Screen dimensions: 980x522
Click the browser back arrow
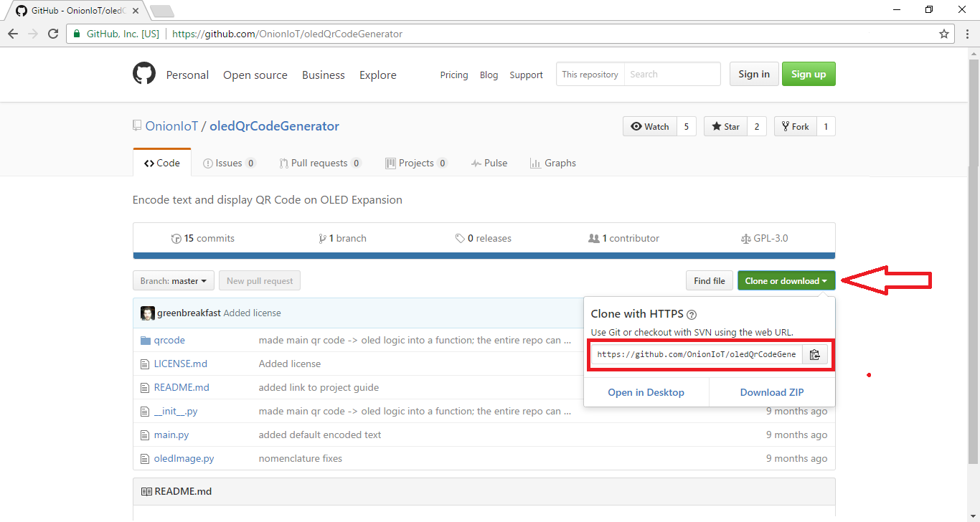[x=13, y=34]
